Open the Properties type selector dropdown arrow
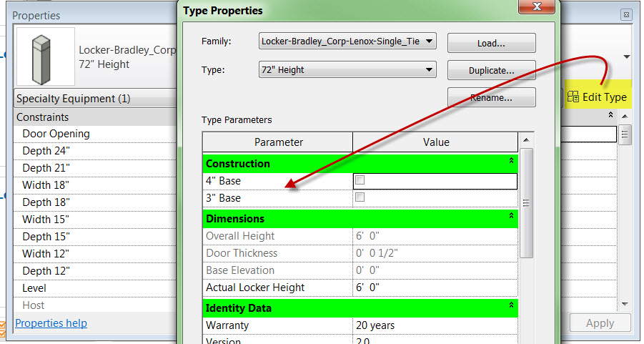 627,57
